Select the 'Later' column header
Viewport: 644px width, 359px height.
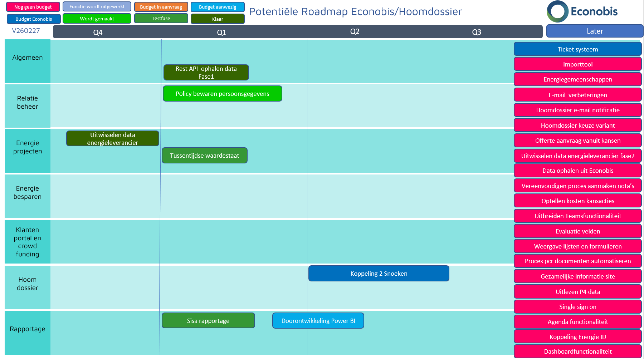pyautogui.click(x=595, y=31)
